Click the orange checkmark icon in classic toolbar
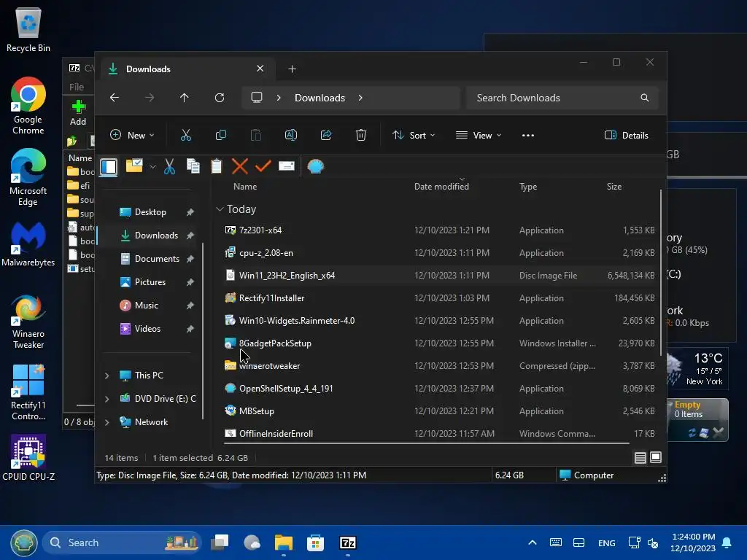The width and height of the screenshot is (747, 560). [x=263, y=166]
